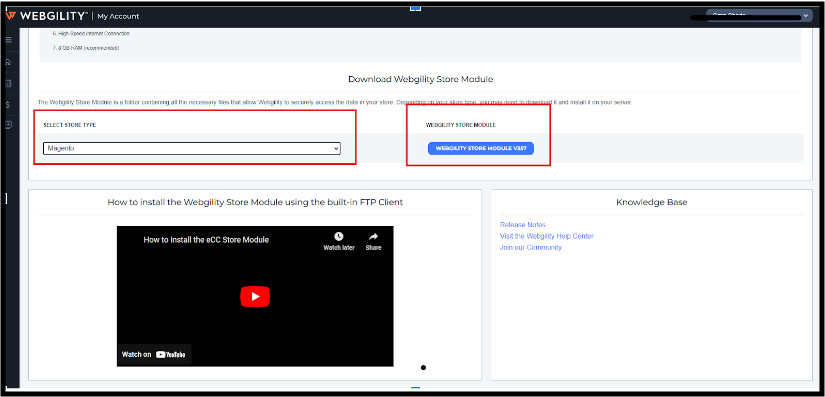The height and width of the screenshot is (397, 825).
Task: Open the Select Store Type dropdown (Magento)
Action: (x=192, y=148)
